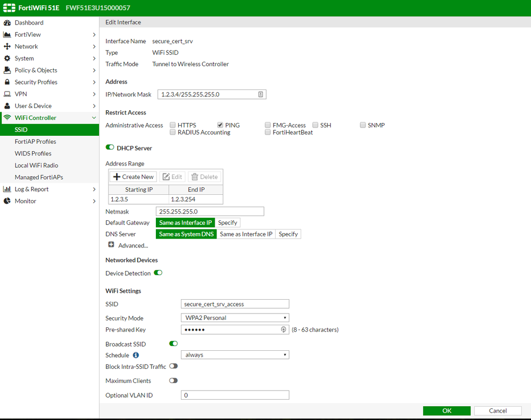Uncheck the PING access checkbox
531x420 pixels.
point(220,125)
